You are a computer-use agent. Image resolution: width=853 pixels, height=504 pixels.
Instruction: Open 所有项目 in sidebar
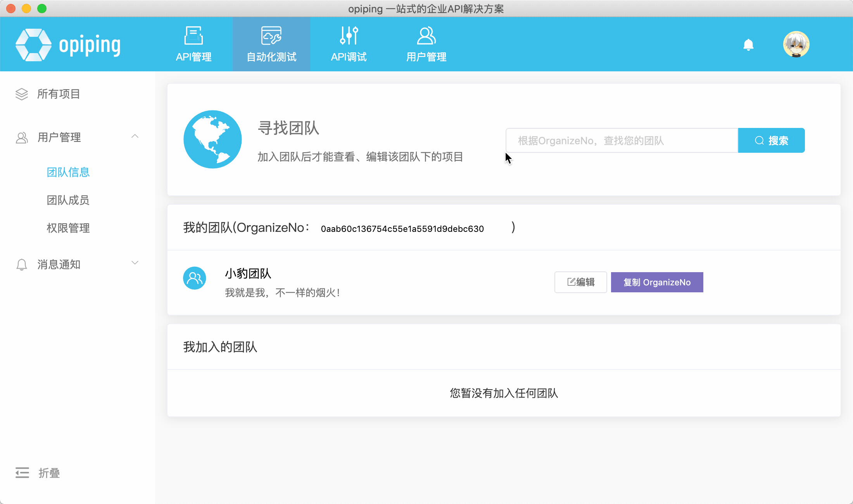pos(58,94)
